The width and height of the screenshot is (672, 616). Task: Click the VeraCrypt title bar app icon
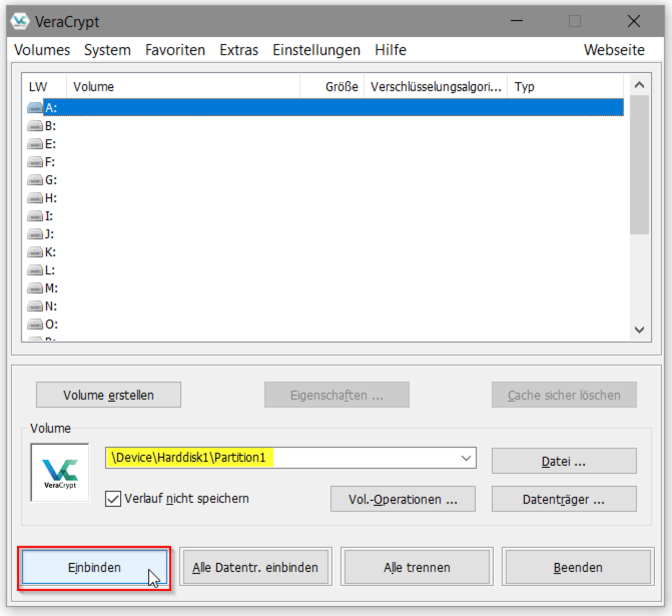21,21
